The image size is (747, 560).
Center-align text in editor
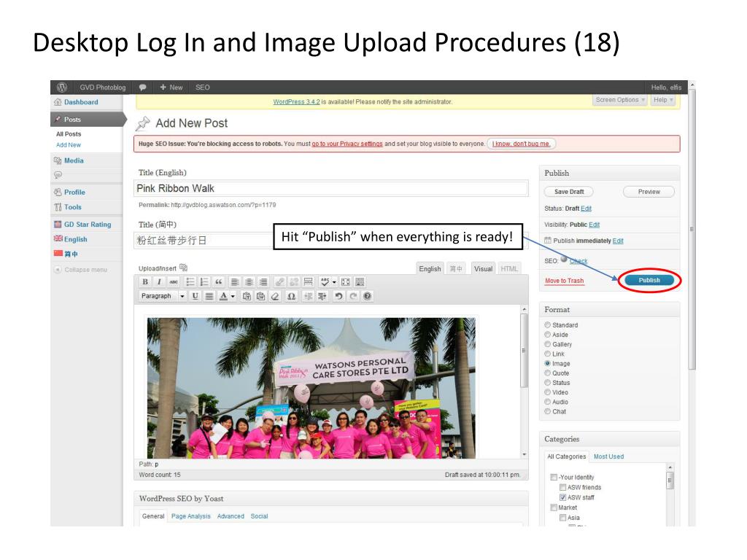click(249, 282)
